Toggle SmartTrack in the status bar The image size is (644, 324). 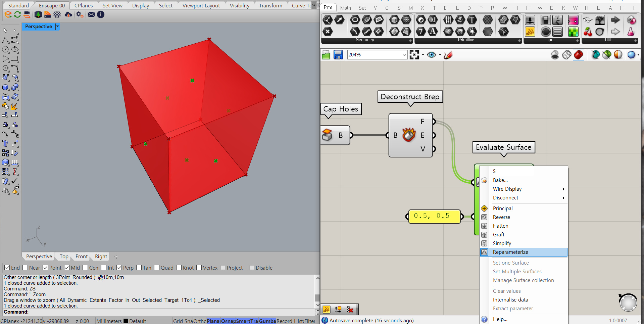pos(247,321)
